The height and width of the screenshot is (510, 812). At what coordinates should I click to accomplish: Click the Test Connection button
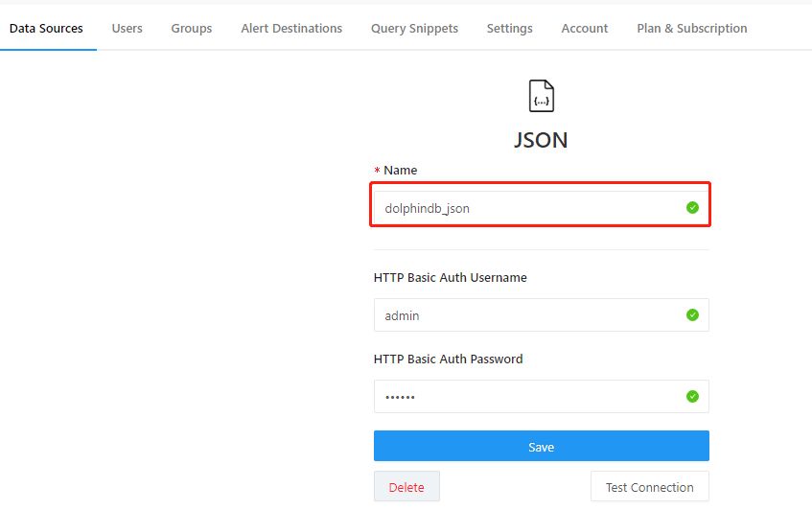pos(649,487)
